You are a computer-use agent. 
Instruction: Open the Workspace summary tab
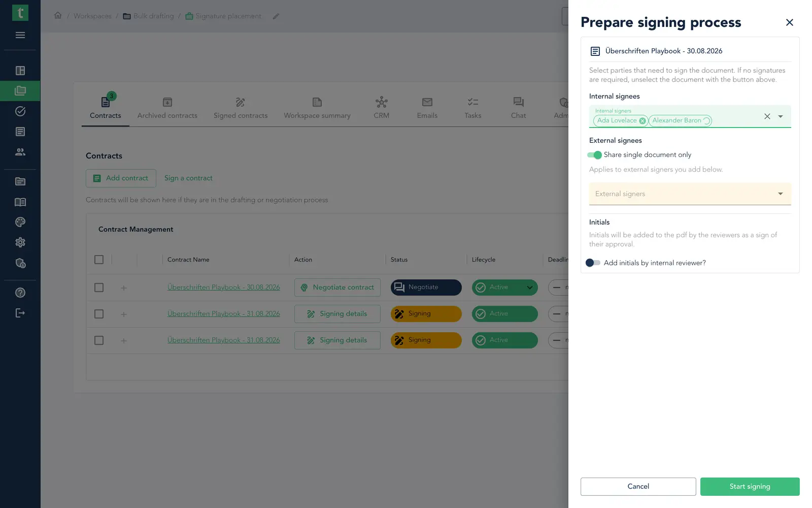(317, 108)
